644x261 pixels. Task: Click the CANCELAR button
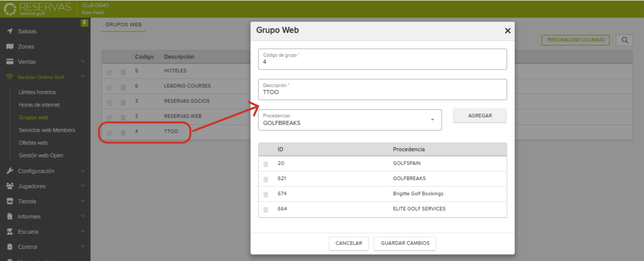pyautogui.click(x=349, y=243)
